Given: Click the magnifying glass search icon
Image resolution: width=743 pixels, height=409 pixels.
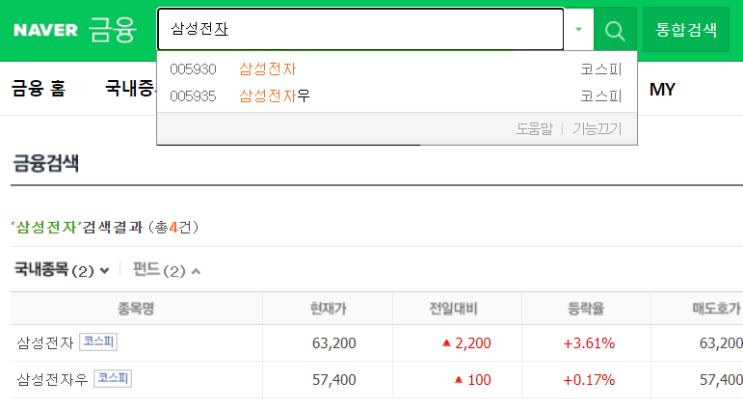Looking at the screenshot, I should (x=615, y=30).
